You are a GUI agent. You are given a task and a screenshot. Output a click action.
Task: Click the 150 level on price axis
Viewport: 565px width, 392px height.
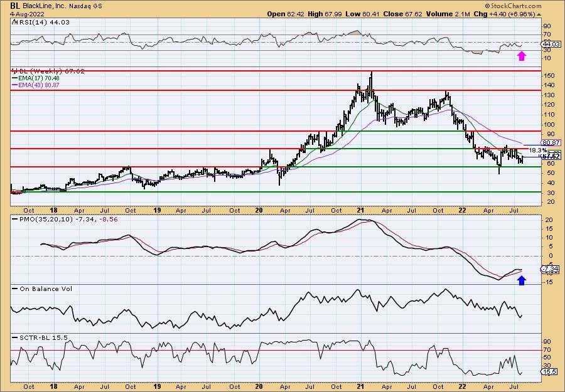tap(548, 76)
